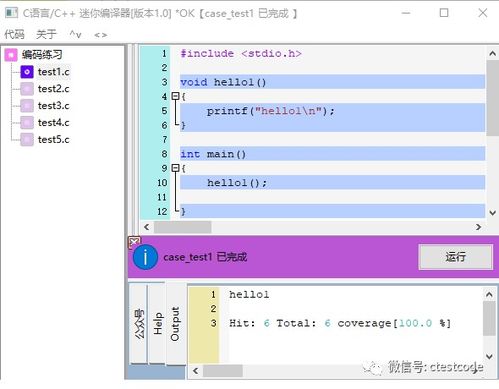Open test4.c in the file tree
This screenshot has width=499, height=389.
(x=54, y=123)
